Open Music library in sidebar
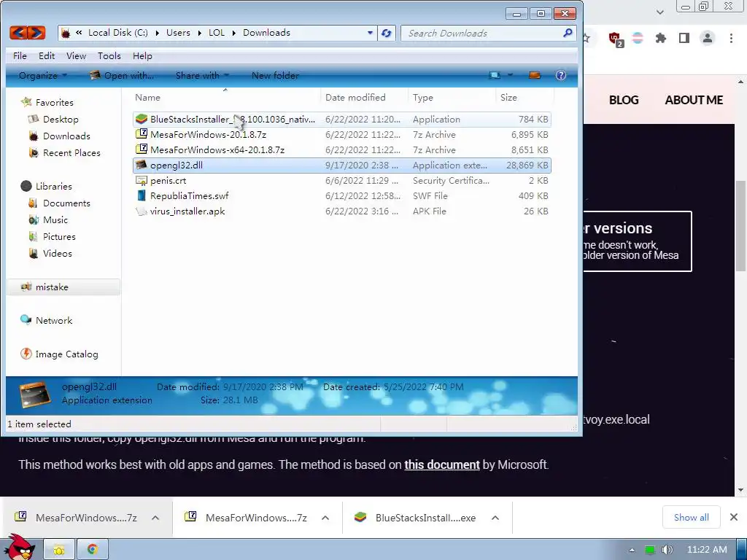Viewport: 747px width, 560px height. click(x=55, y=219)
